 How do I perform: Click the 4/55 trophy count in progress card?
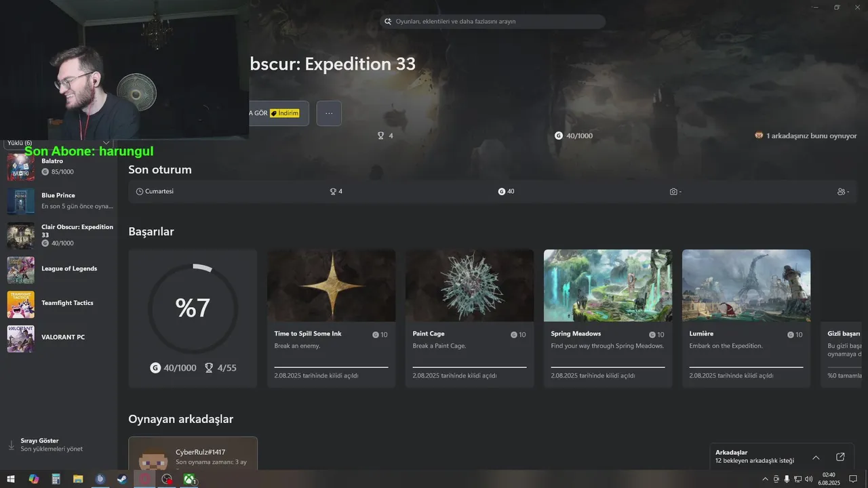click(220, 368)
